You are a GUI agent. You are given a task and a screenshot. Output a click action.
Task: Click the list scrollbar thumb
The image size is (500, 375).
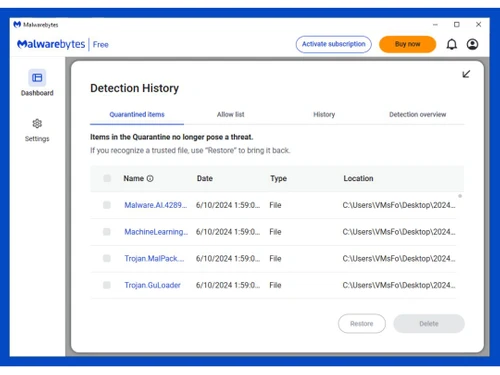[x=460, y=196]
